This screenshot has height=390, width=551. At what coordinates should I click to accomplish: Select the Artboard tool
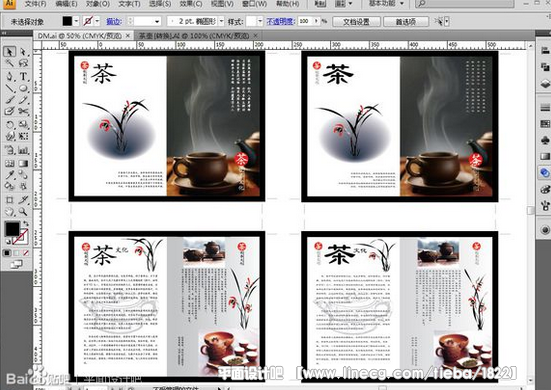(9, 200)
